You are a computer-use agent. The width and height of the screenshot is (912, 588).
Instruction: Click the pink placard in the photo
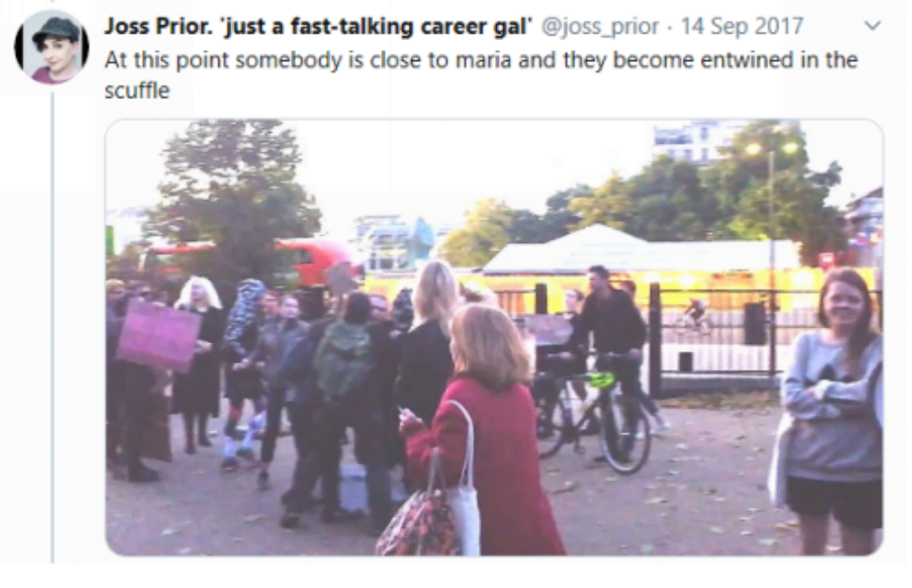158,335
